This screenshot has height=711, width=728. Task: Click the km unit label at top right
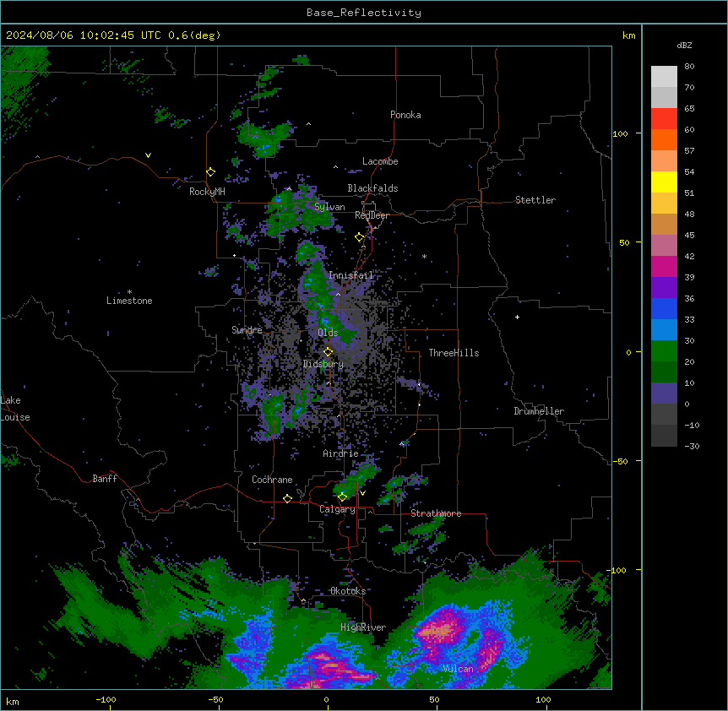pos(629,35)
